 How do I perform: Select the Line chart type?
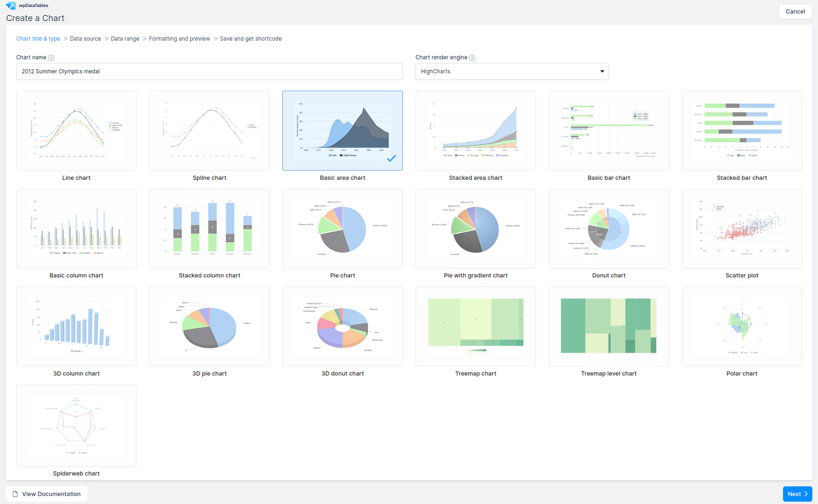coord(76,131)
